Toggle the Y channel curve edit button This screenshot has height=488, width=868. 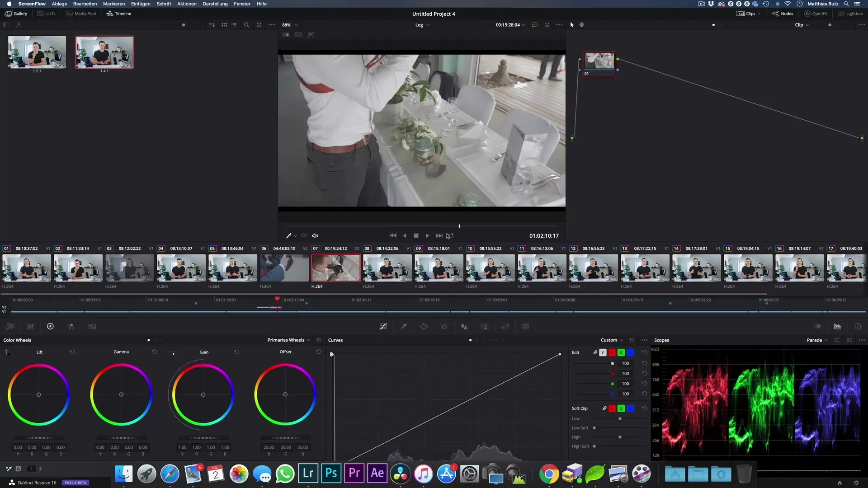(603, 352)
